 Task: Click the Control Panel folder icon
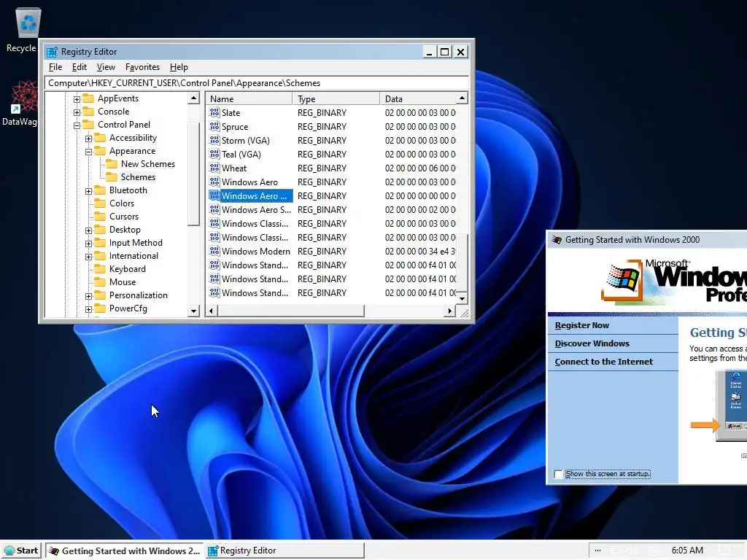[x=88, y=124]
